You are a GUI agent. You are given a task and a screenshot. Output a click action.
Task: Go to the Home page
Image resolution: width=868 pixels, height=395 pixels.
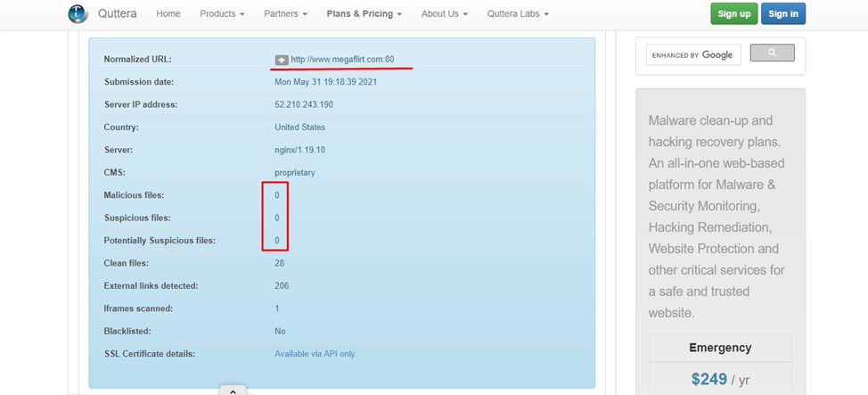pyautogui.click(x=168, y=14)
